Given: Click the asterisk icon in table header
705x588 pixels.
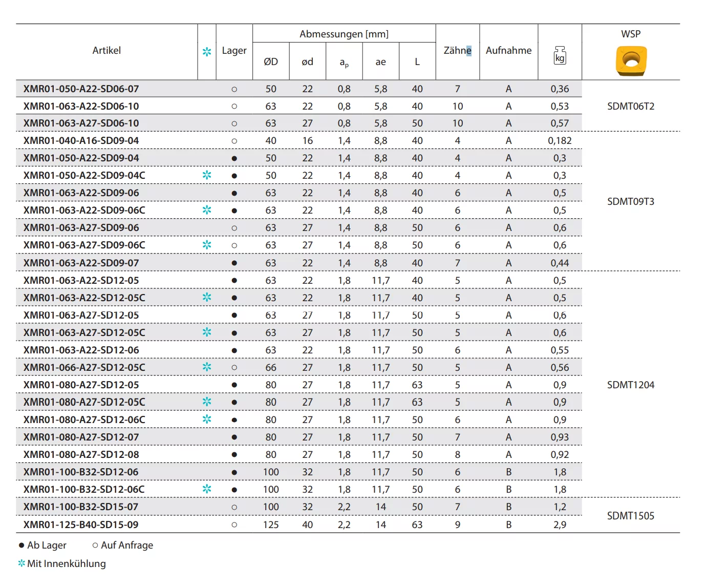Looking at the screenshot, I should (207, 52).
